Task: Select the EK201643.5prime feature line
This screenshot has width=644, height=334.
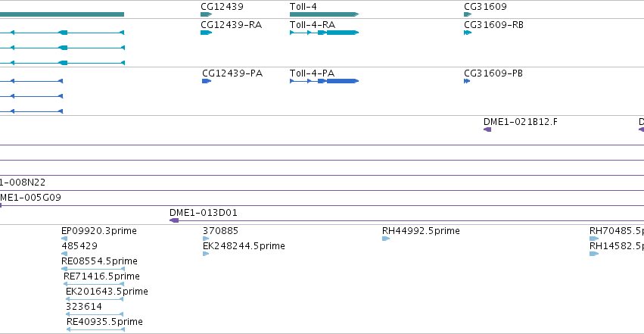Action: pyautogui.click(x=95, y=299)
